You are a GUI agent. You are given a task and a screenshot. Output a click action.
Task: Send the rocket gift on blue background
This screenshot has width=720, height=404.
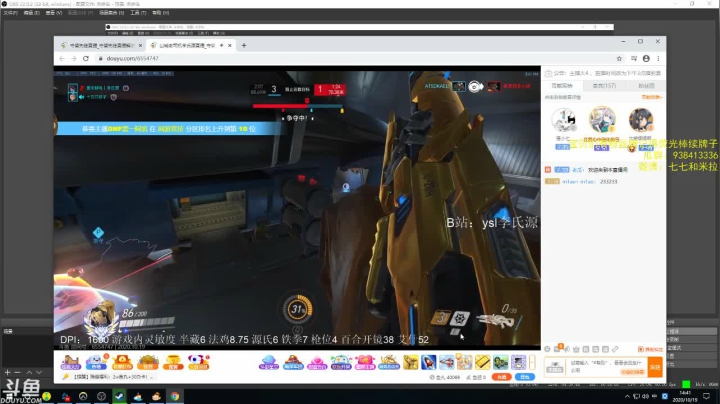(x=428, y=362)
